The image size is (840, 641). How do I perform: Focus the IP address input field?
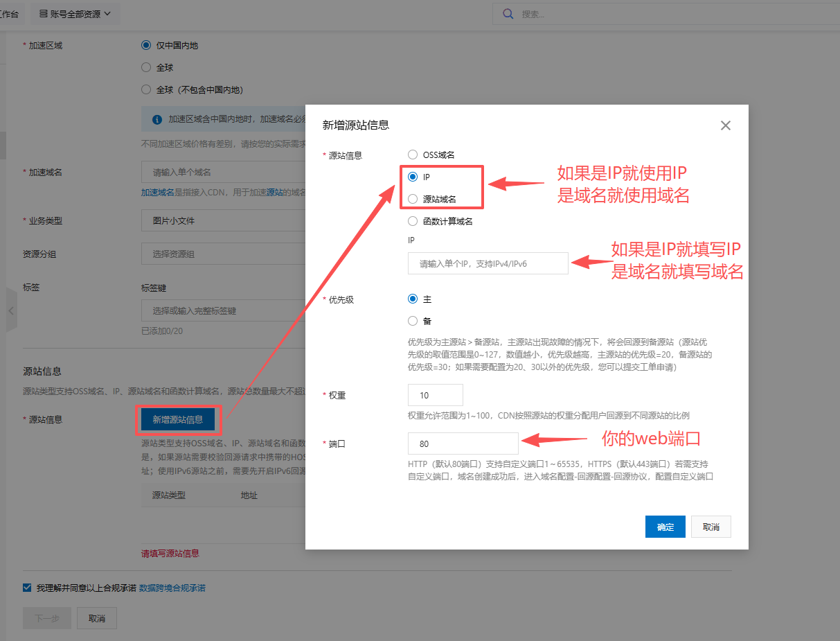click(x=488, y=263)
